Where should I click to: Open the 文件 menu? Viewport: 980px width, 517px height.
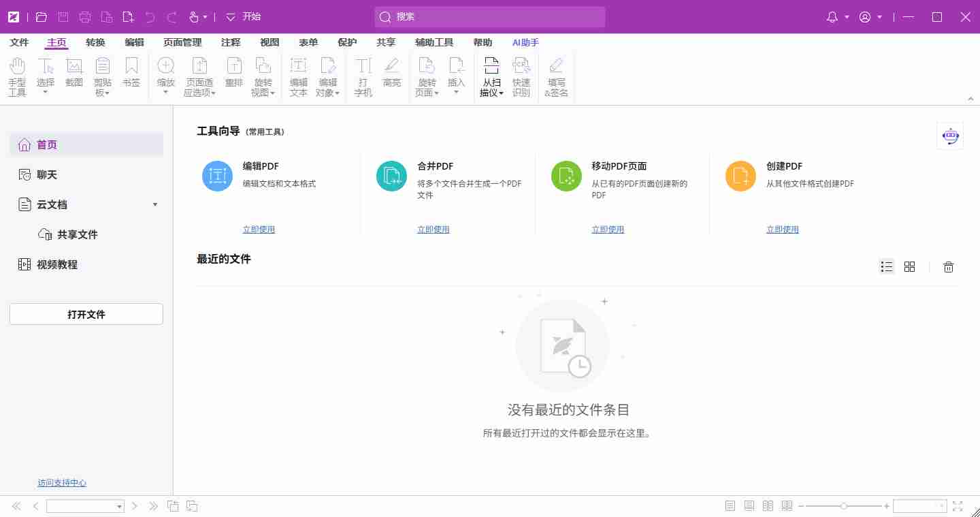click(x=20, y=42)
